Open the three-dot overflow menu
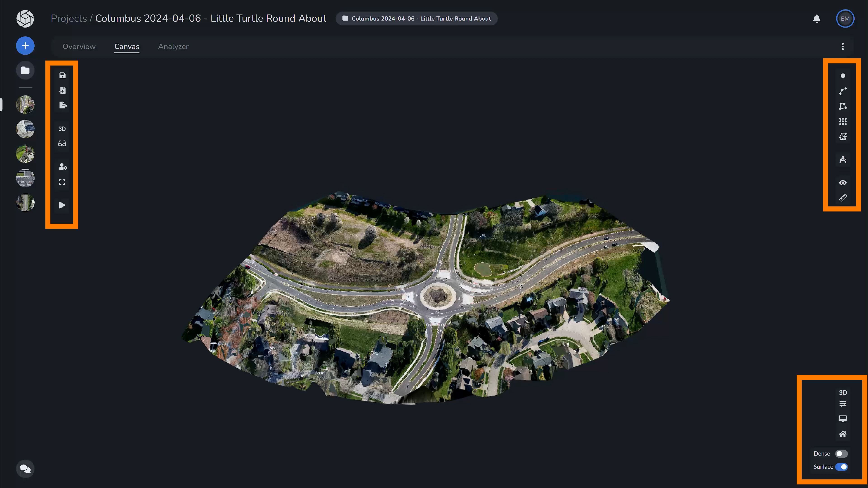 click(x=843, y=47)
